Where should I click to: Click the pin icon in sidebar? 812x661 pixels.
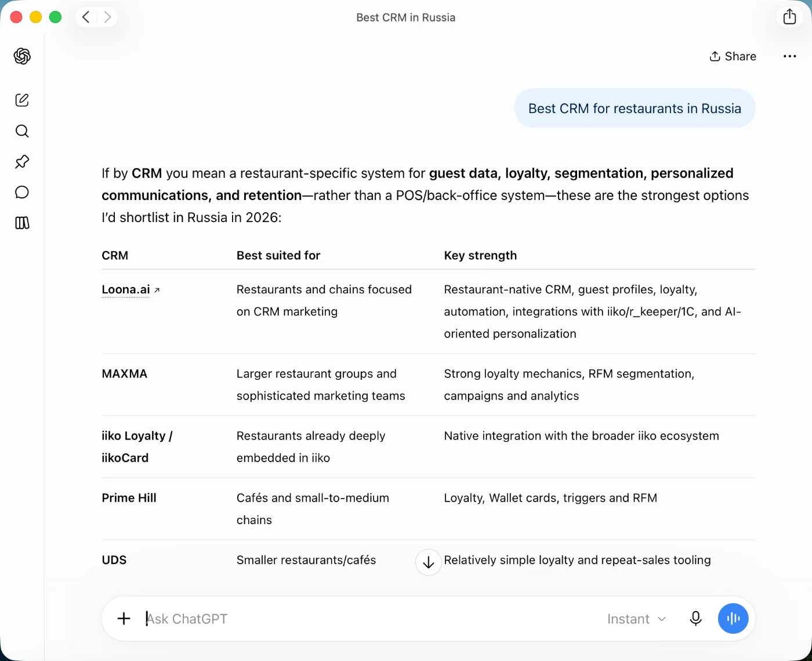point(22,162)
